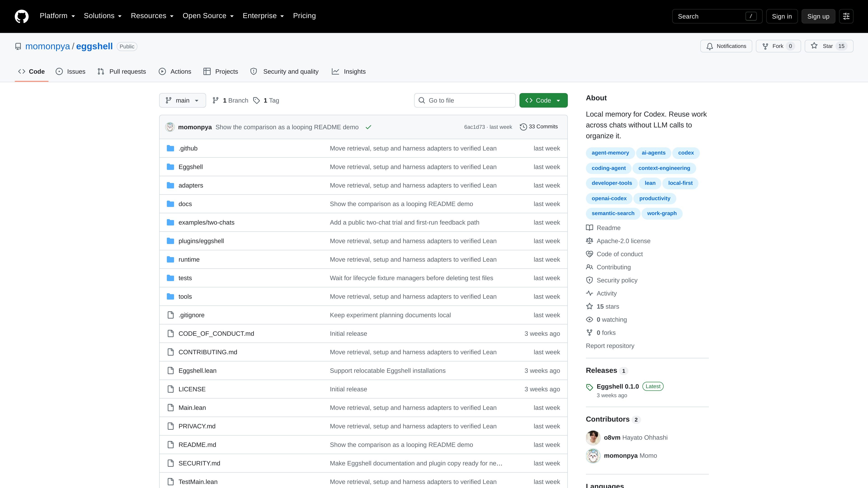Open the .gitignore file icon
The width and height of the screenshot is (868, 488).
(x=170, y=315)
